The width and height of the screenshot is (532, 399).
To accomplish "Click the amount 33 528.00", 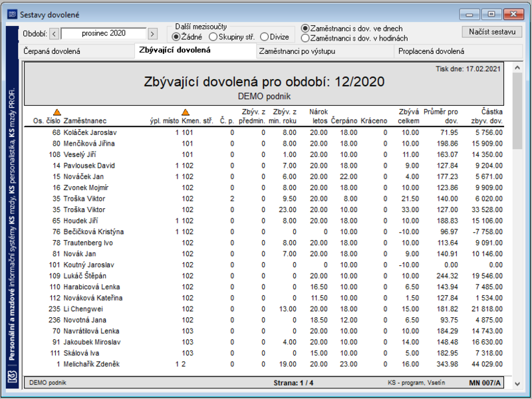I will tap(487, 209).
